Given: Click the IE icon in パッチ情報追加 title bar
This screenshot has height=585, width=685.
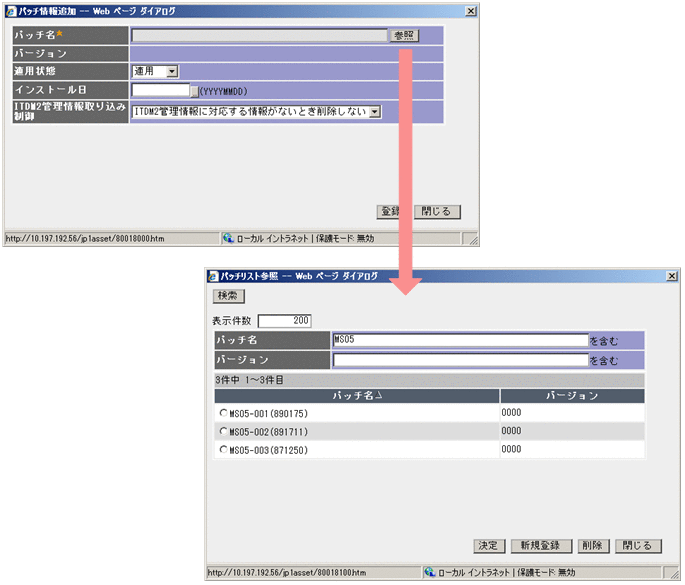Looking at the screenshot, I should (11, 11).
